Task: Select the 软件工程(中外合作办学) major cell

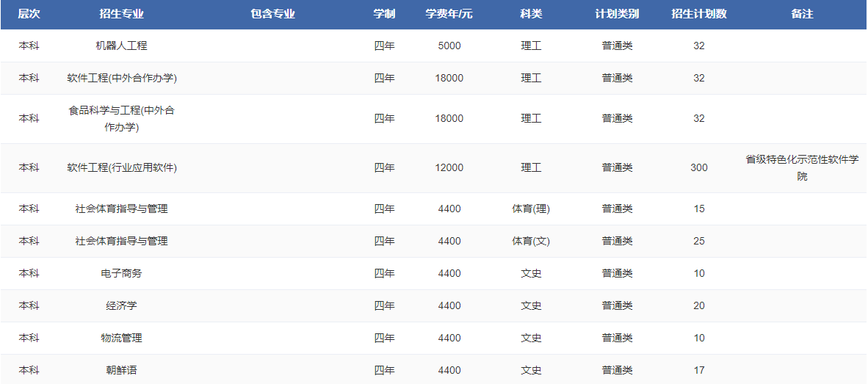Action: [121, 78]
